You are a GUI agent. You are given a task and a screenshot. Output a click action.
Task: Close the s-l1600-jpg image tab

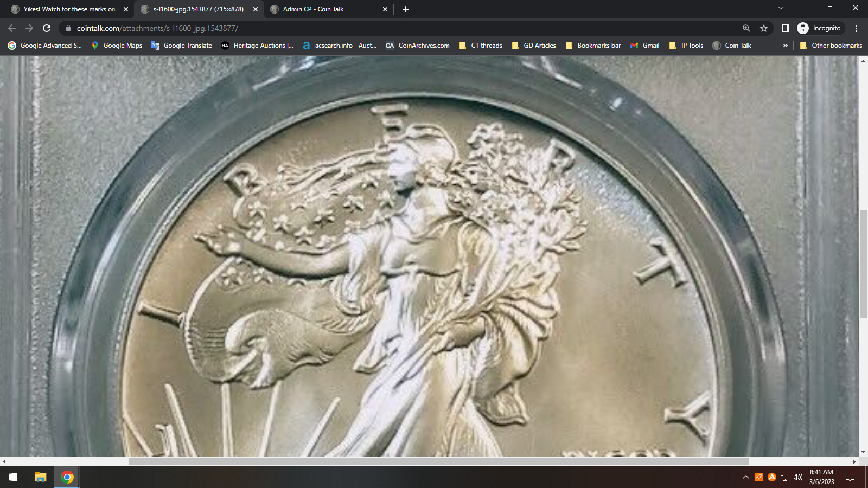pos(256,9)
